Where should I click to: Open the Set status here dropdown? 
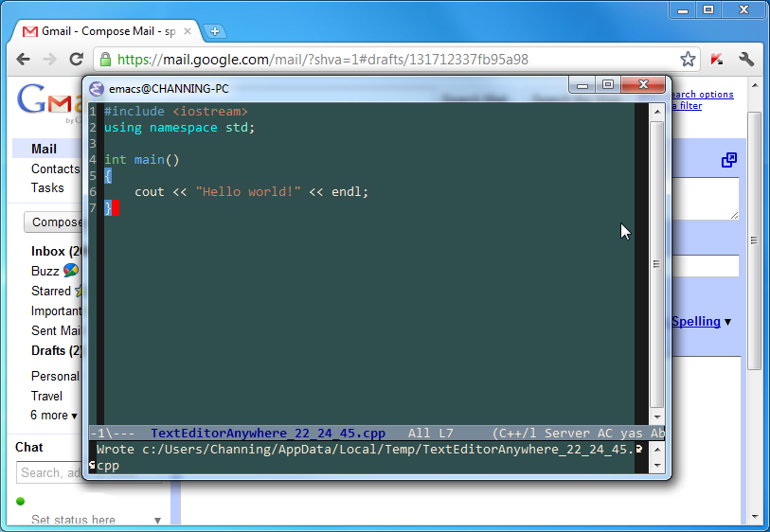(x=157, y=521)
